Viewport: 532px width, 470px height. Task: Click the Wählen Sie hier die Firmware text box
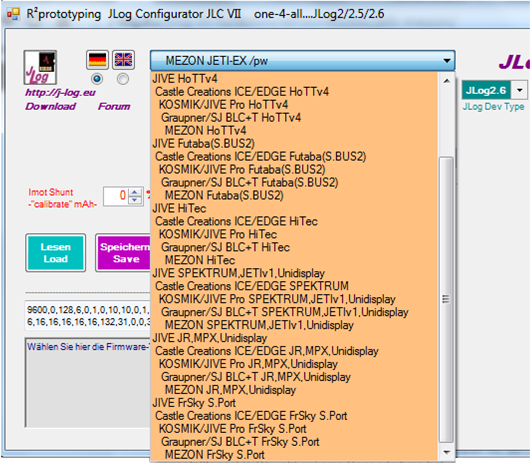[x=88, y=382]
